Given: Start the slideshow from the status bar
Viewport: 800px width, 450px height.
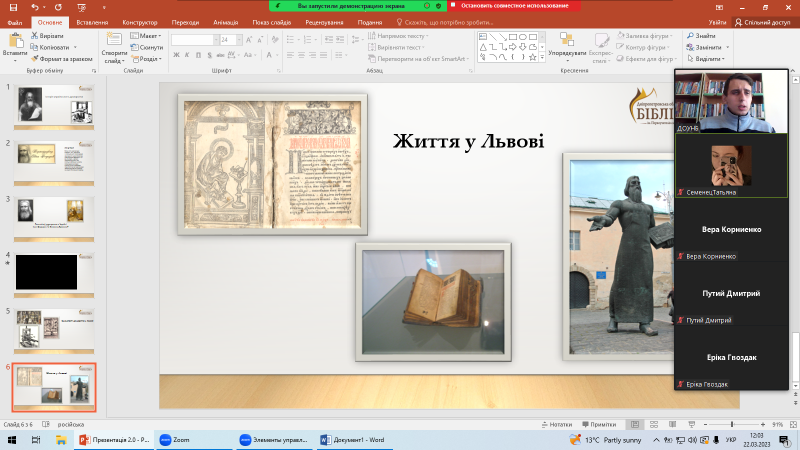Looking at the screenshot, I should (x=691, y=424).
